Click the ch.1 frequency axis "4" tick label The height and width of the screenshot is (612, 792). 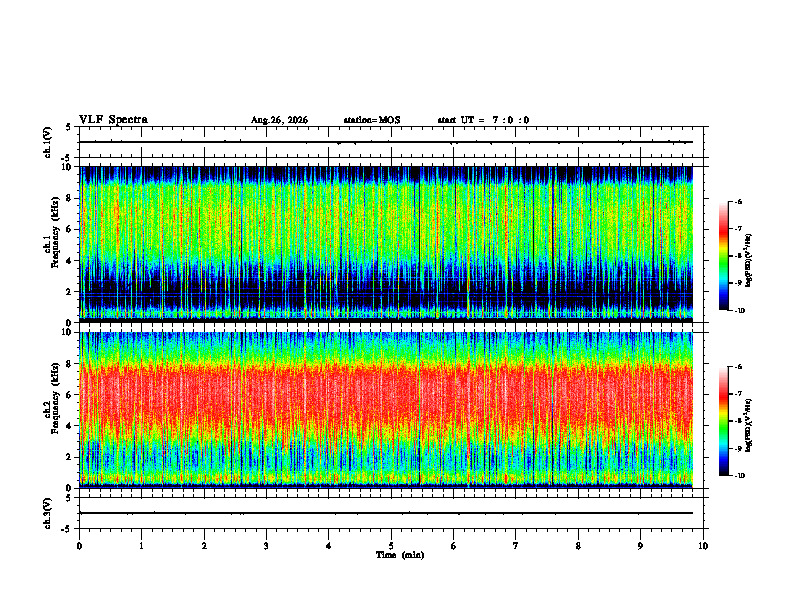pyautogui.click(x=69, y=261)
